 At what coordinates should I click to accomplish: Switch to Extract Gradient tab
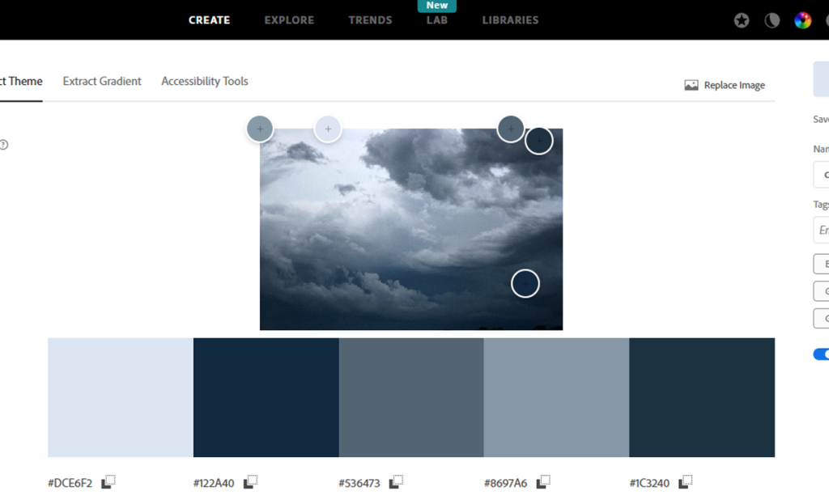[x=102, y=81]
